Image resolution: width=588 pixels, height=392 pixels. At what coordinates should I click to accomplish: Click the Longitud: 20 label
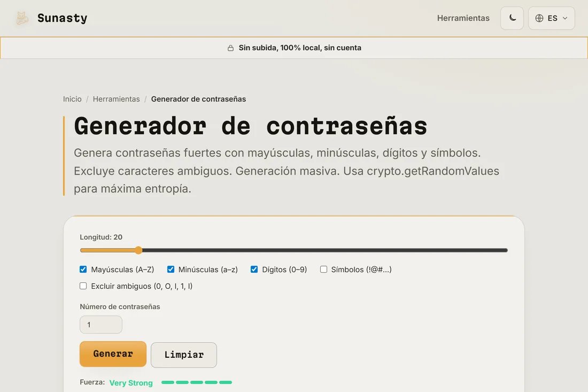(x=101, y=237)
